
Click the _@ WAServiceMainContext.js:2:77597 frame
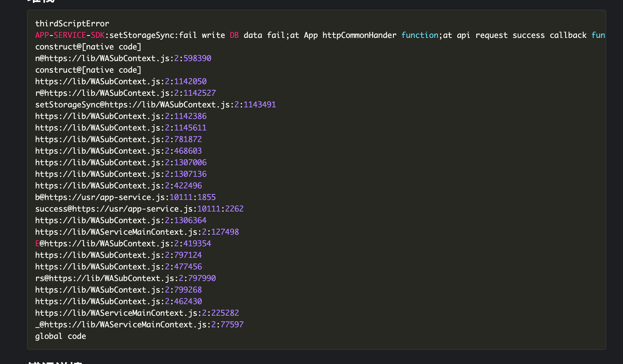tap(139, 325)
